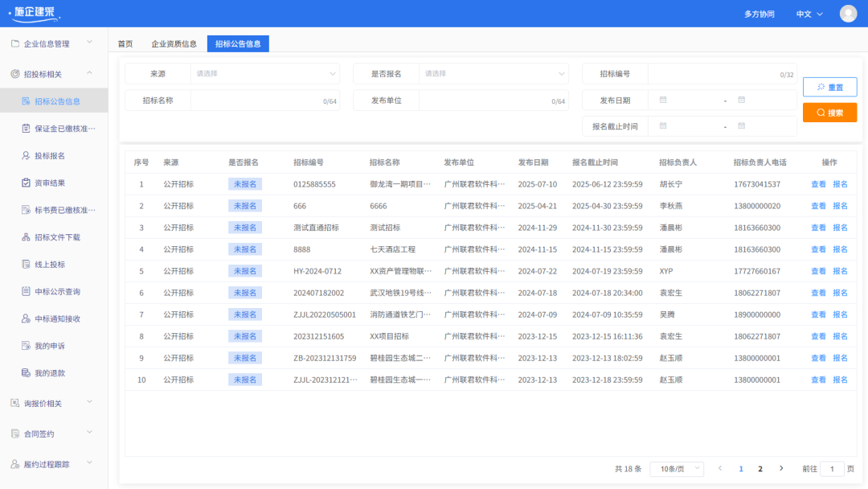Open 报名截止时间 end calendar icon
The height and width of the screenshot is (489, 868).
(x=741, y=125)
